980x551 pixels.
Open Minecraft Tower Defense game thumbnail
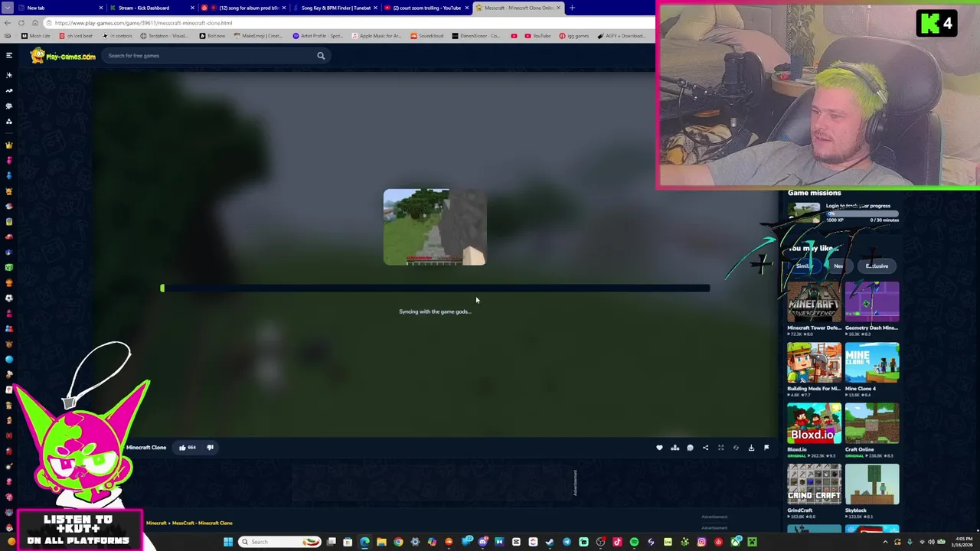(814, 302)
